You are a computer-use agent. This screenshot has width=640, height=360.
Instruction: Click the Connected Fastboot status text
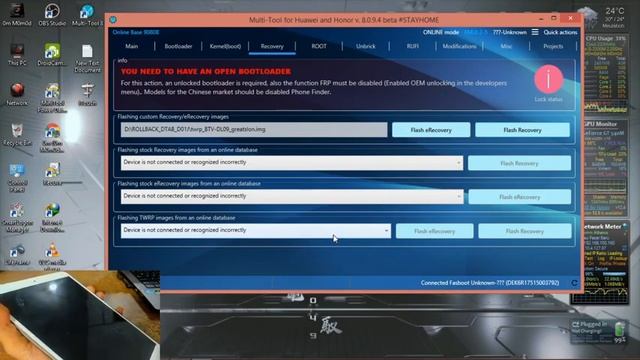coord(490,283)
